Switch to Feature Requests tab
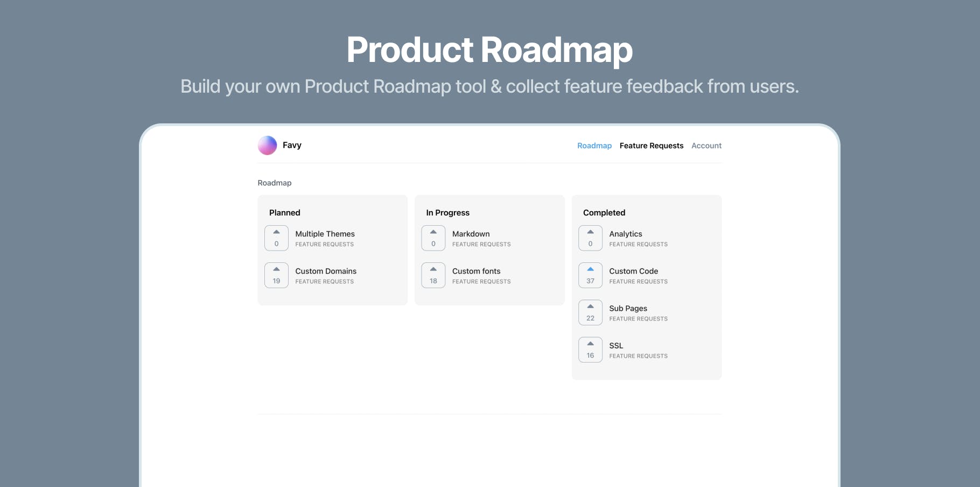980x487 pixels. (x=652, y=145)
